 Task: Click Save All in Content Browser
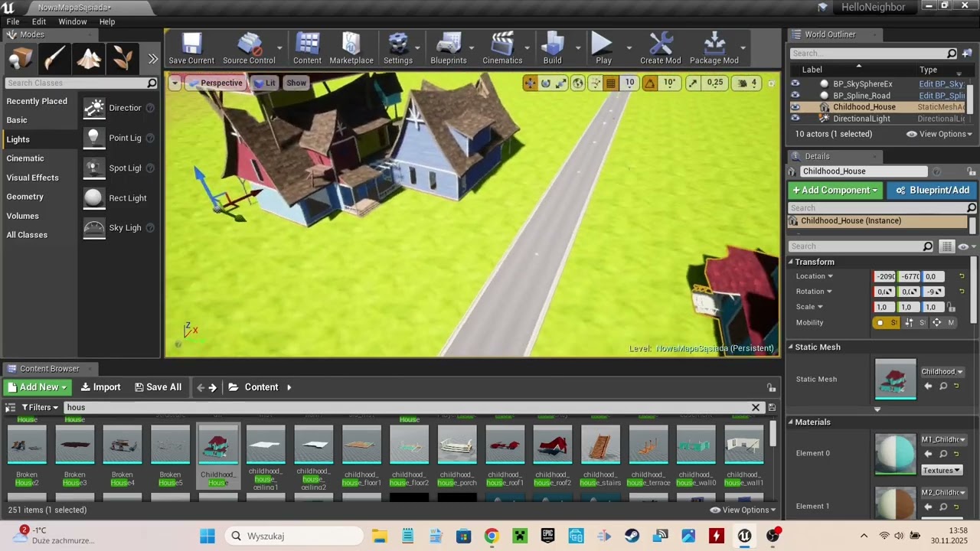pos(158,387)
